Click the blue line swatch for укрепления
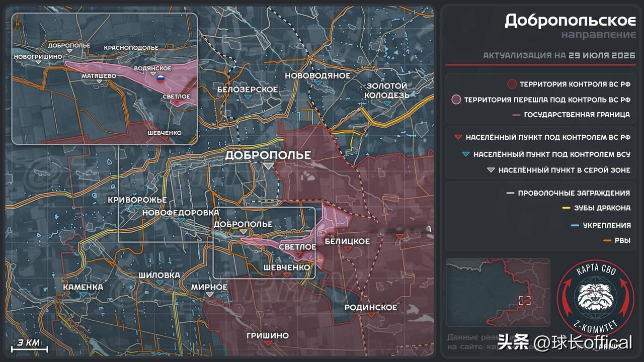The image size is (644, 362). tap(575, 225)
